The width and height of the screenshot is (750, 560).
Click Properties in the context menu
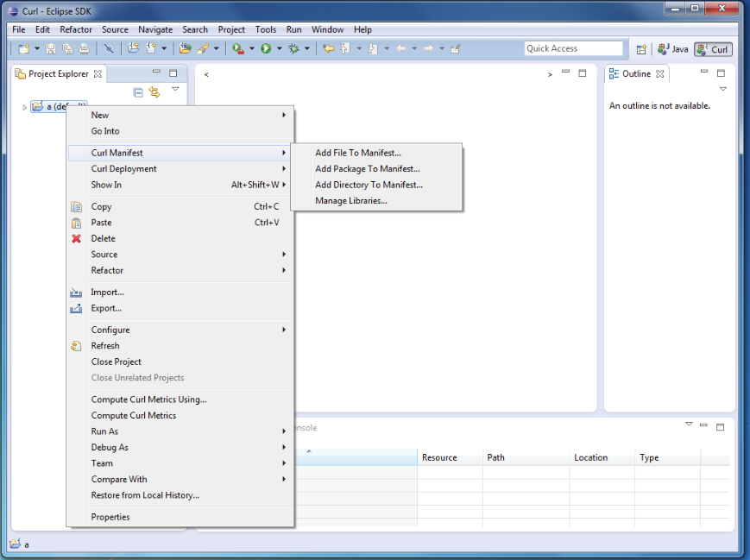(110, 517)
